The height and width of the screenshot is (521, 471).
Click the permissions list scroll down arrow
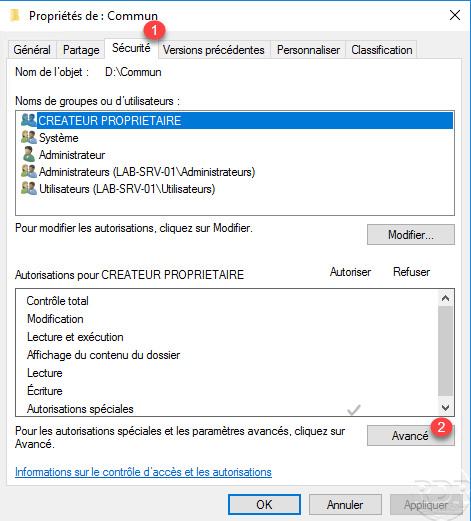coord(445,407)
